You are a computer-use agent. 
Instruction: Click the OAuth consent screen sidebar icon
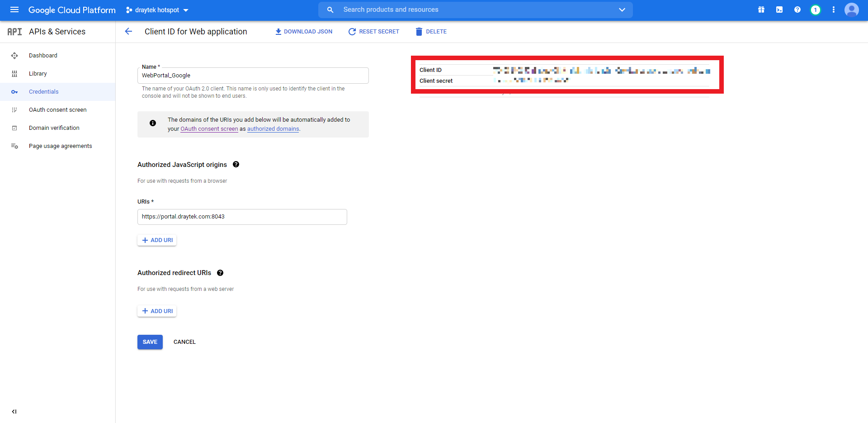pyautogui.click(x=14, y=110)
